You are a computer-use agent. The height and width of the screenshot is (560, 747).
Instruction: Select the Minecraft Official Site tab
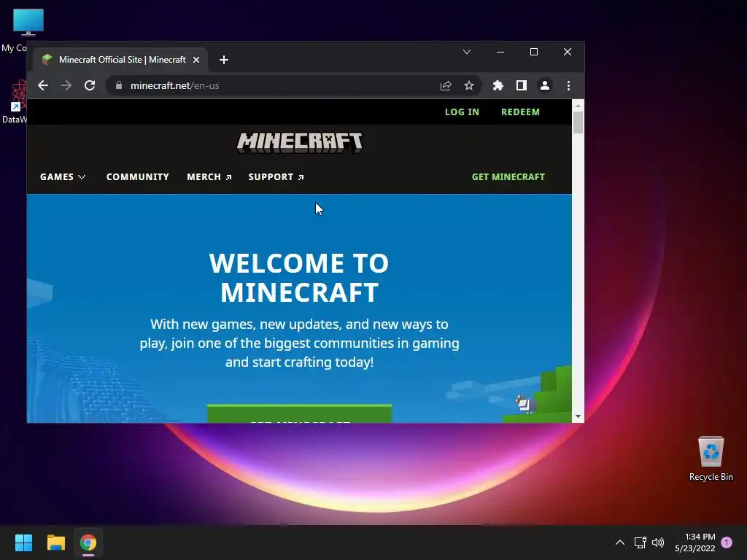[120, 60]
